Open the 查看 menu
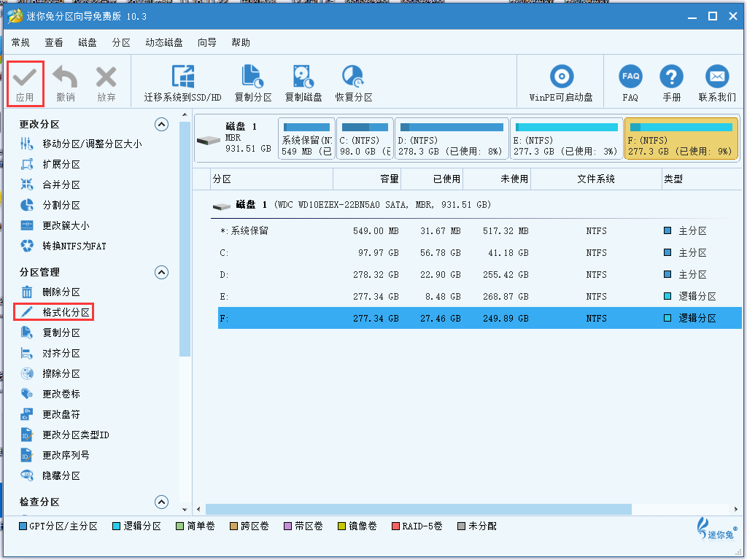The image size is (747, 560). click(x=54, y=43)
